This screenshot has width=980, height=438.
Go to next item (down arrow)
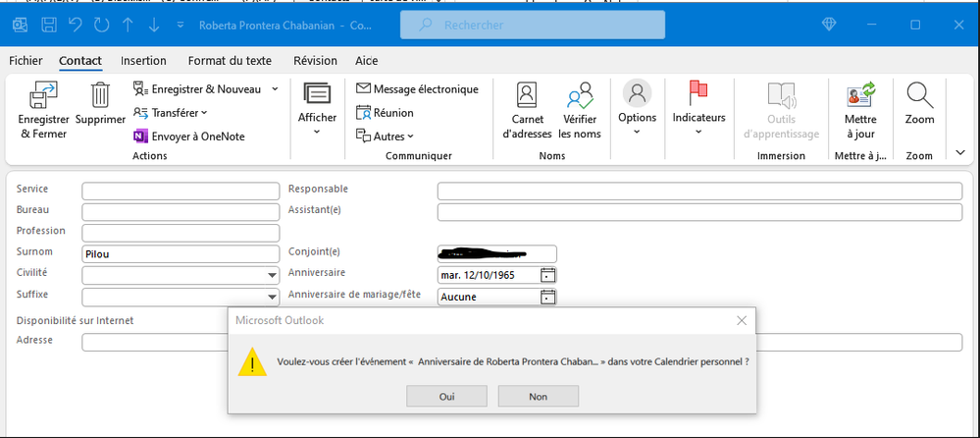coord(154,25)
